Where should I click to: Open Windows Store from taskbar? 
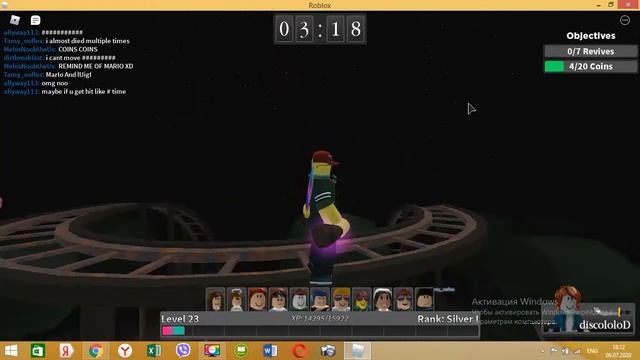[38, 351]
